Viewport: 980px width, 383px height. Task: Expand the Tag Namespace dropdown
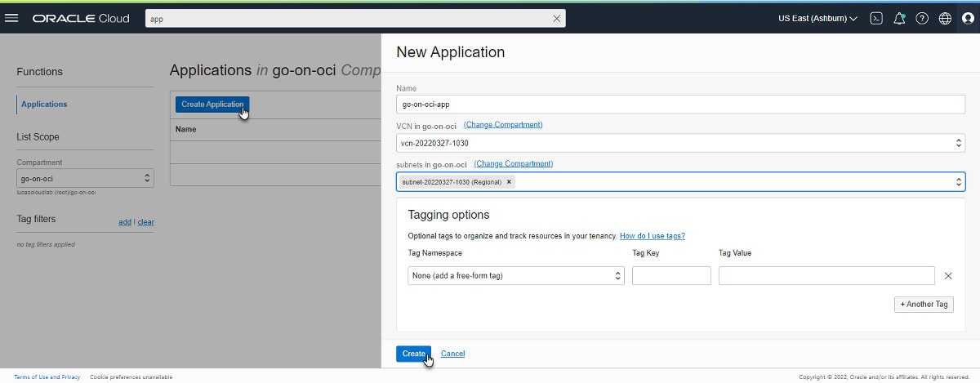coord(515,276)
